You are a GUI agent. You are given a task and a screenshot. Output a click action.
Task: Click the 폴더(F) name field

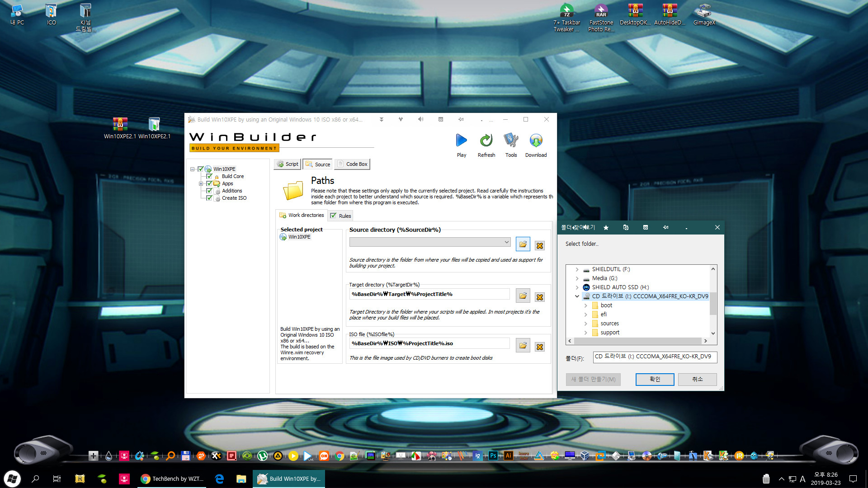655,357
